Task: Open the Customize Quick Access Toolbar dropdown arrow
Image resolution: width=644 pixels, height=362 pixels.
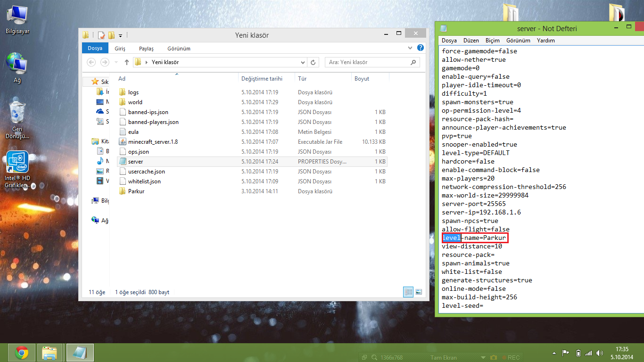Action: tap(121, 35)
